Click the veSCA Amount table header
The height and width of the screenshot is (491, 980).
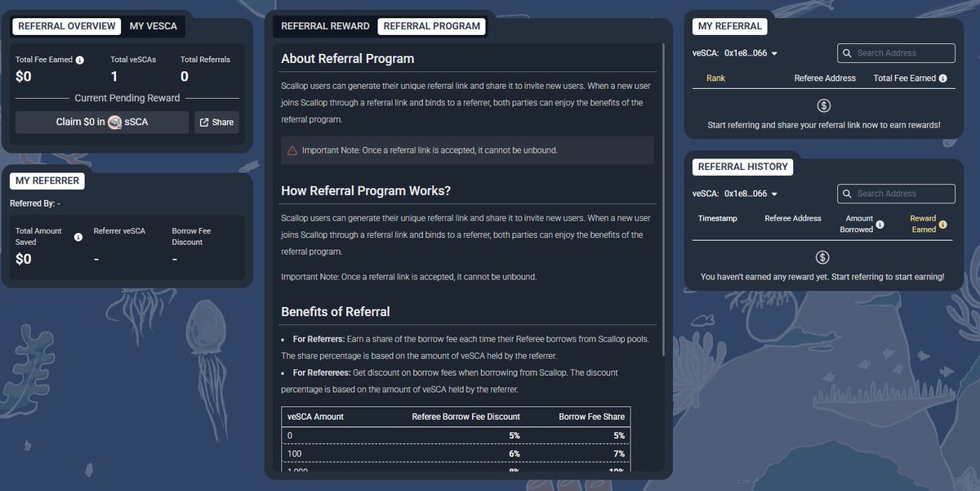[315, 417]
